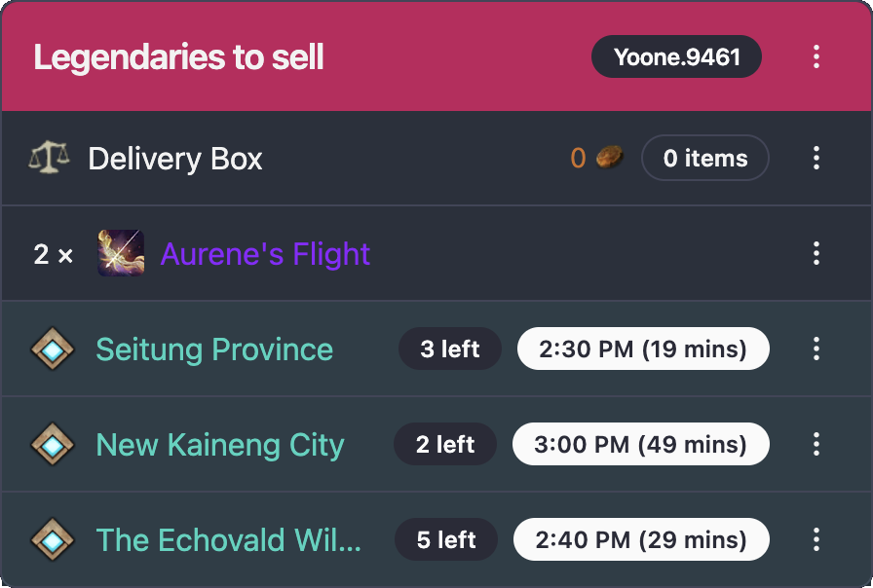
Task: Open the New Kaineng City link
Action: (x=220, y=445)
